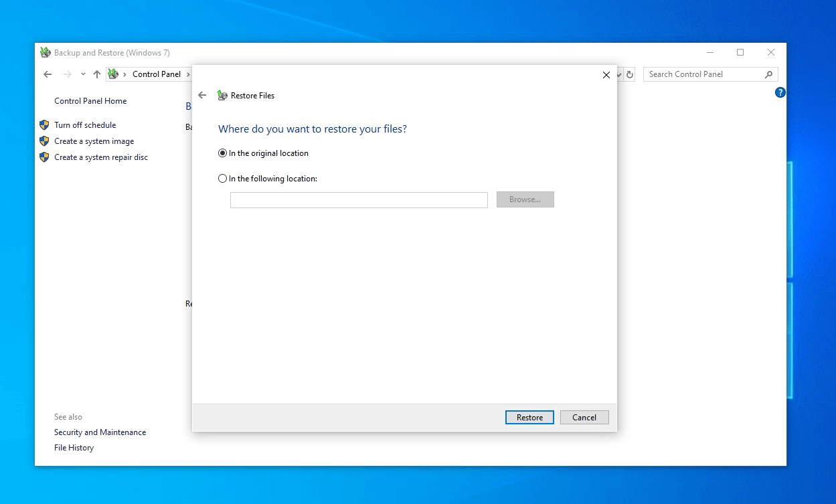Minimize the Backup and Restore window

click(x=709, y=52)
